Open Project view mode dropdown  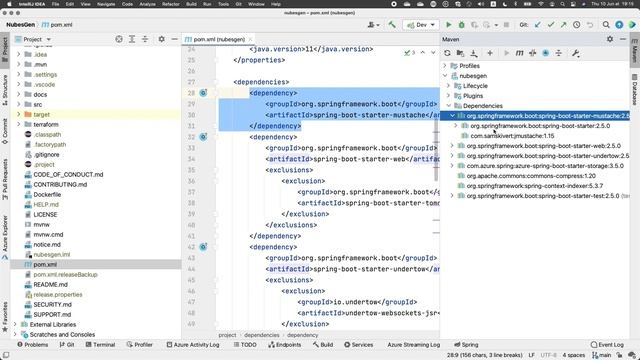click(x=37, y=39)
